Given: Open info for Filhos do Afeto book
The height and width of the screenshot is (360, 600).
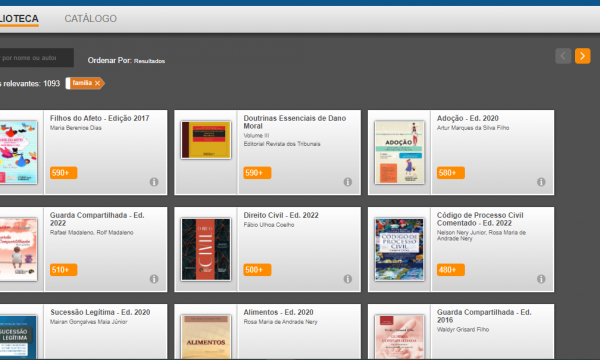Looking at the screenshot, I should (x=154, y=182).
